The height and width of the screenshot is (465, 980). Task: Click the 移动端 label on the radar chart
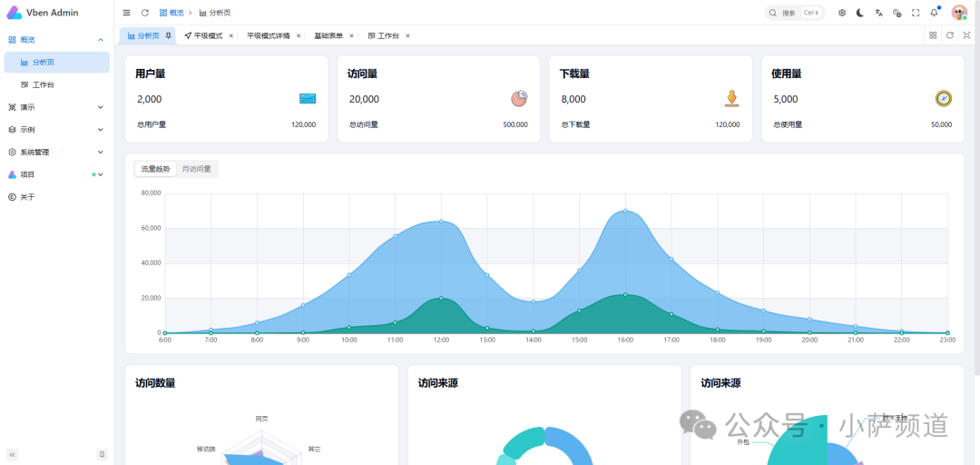206,449
